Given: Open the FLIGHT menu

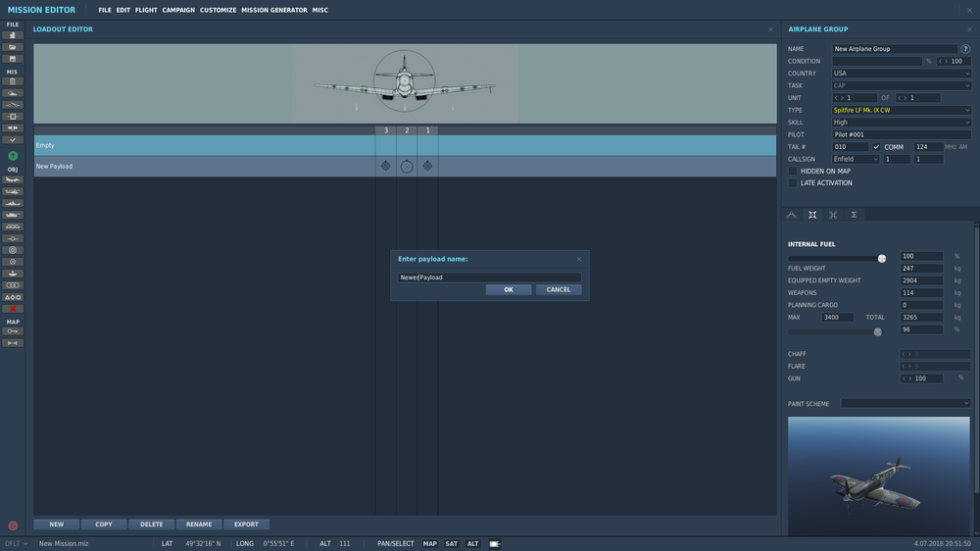Looking at the screenshot, I should click(x=146, y=10).
